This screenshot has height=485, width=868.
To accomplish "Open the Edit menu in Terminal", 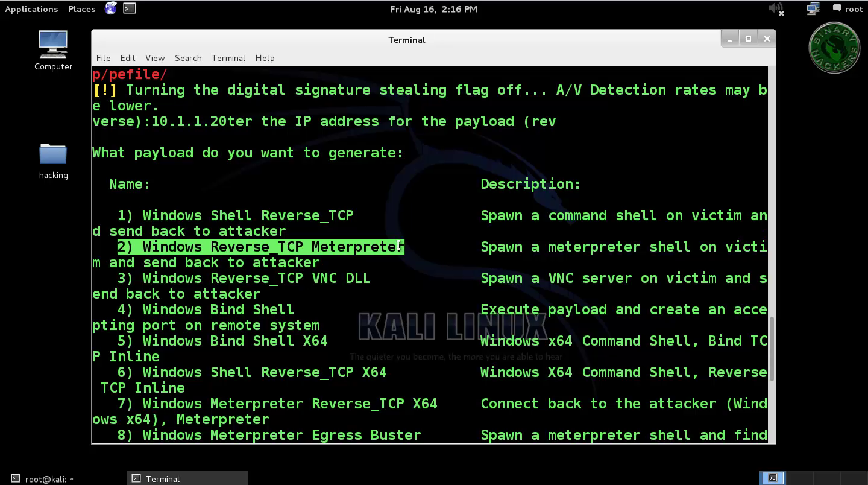I will [x=128, y=58].
